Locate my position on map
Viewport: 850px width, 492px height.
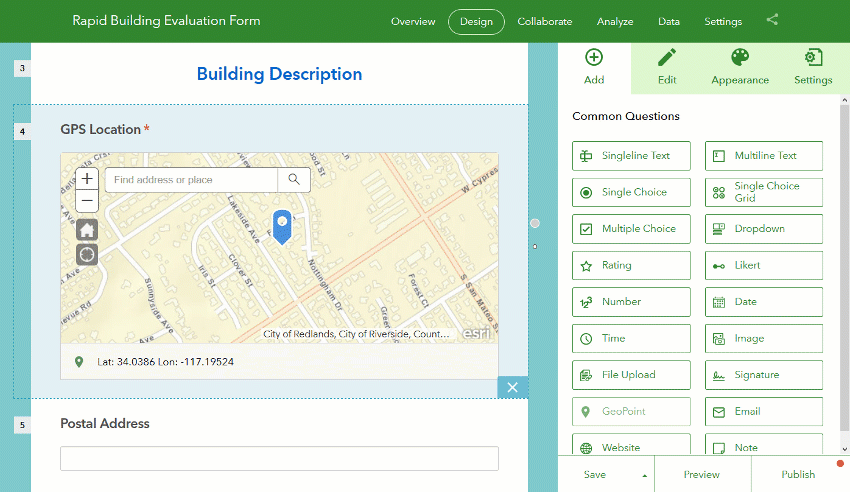(87, 254)
